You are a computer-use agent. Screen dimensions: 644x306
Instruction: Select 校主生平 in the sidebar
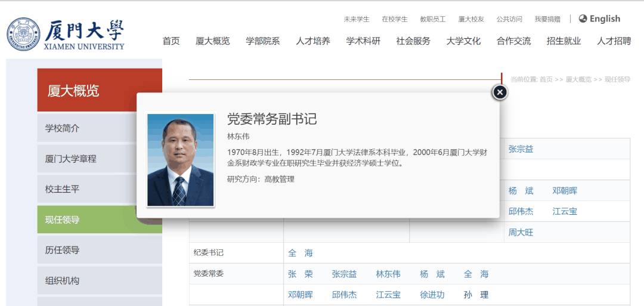pyautogui.click(x=63, y=189)
